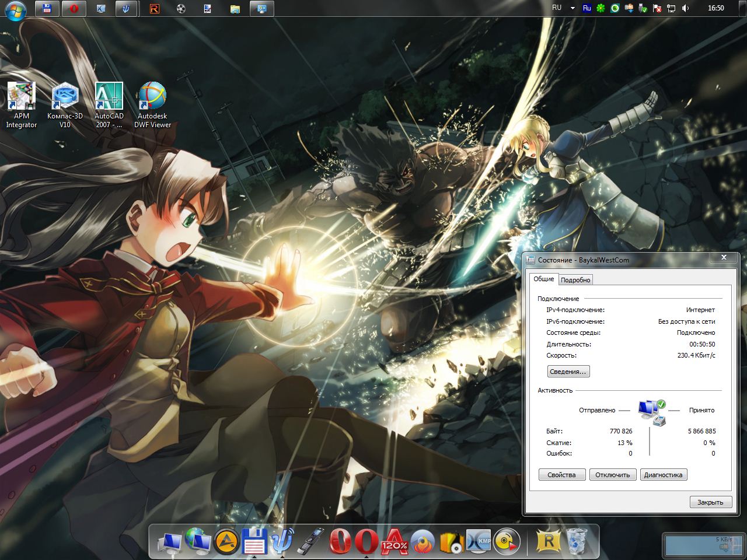This screenshot has width=747, height=560.
Task: Click the 16:50 system clock
Action: pos(715,8)
